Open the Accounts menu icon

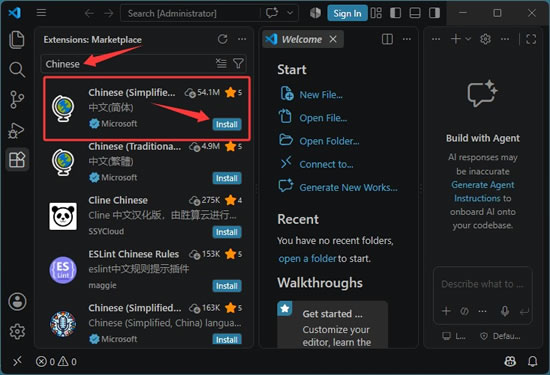pos(17,302)
